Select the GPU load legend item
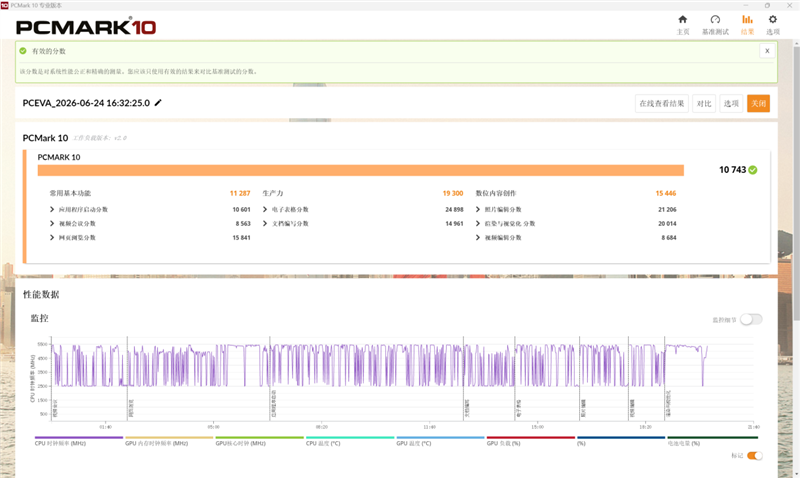 point(531,441)
